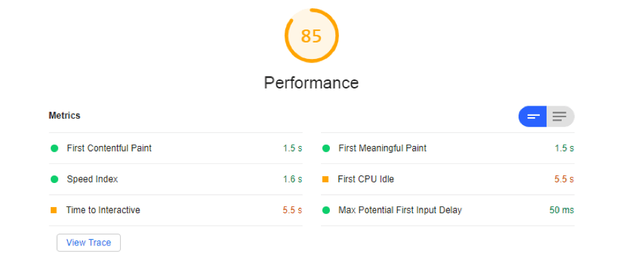Screen dimensions: 644x255
Task: Click the View Trace button
Action: [x=88, y=243]
